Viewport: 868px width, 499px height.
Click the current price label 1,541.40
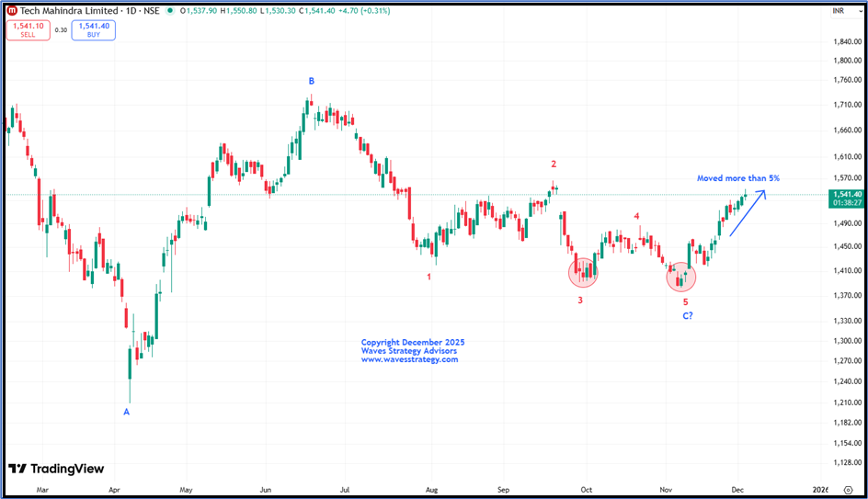pos(848,194)
